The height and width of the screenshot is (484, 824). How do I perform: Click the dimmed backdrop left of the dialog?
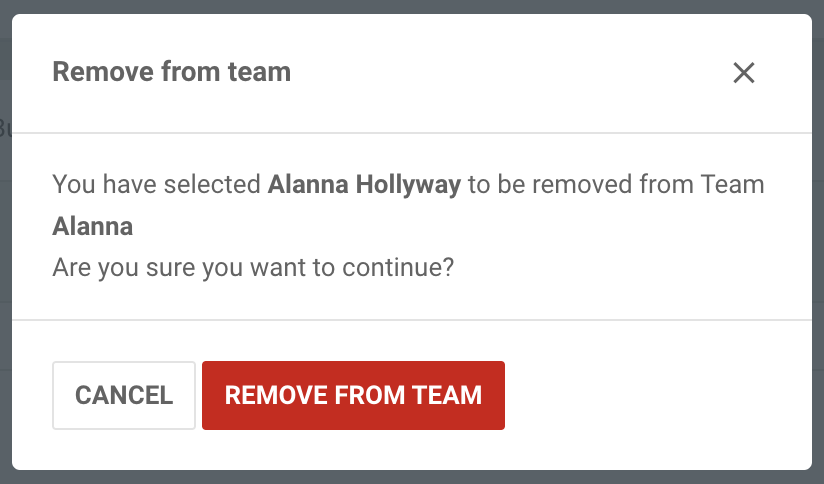click(x=5, y=250)
